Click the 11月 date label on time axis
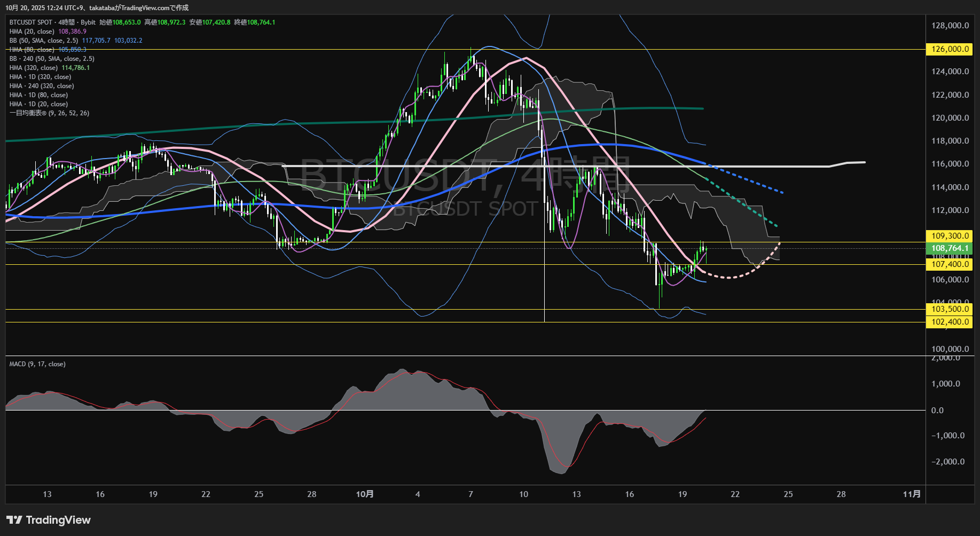 click(912, 494)
